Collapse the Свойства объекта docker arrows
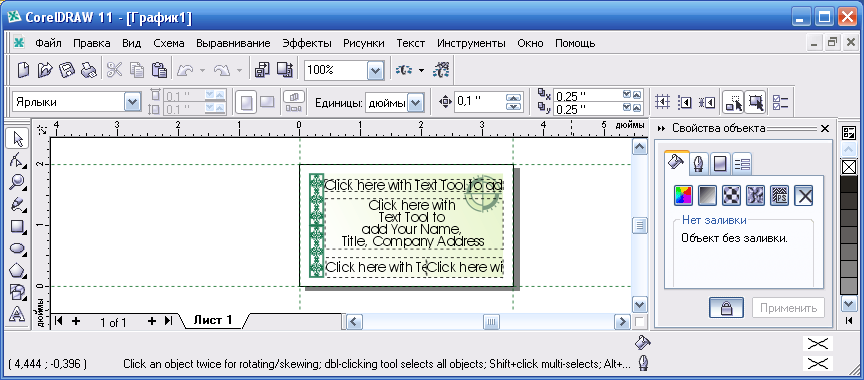 (662, 128)
